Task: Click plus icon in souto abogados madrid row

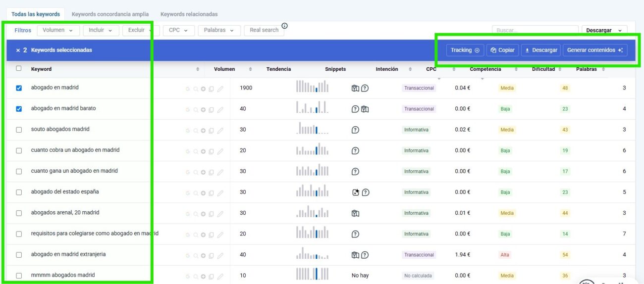Action: [x=203, y=131]
